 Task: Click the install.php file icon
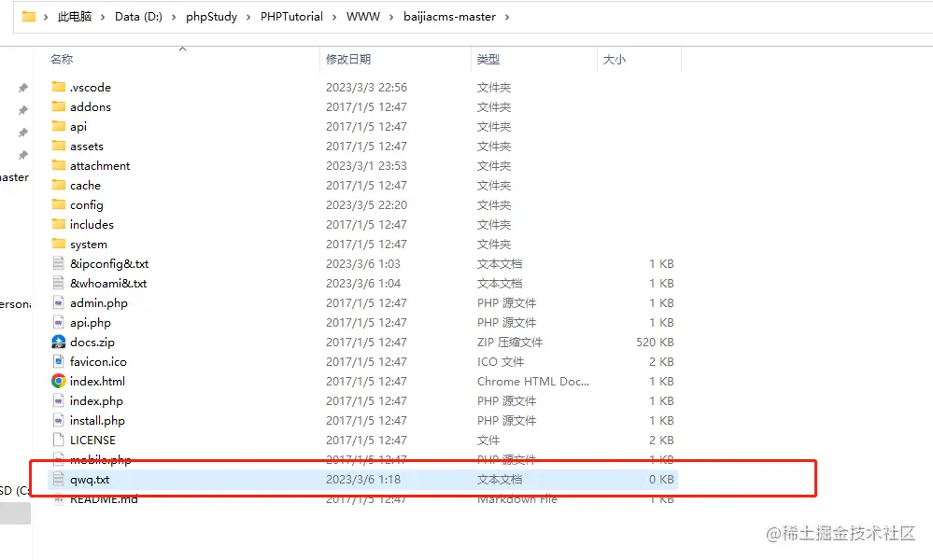point(58,420)
